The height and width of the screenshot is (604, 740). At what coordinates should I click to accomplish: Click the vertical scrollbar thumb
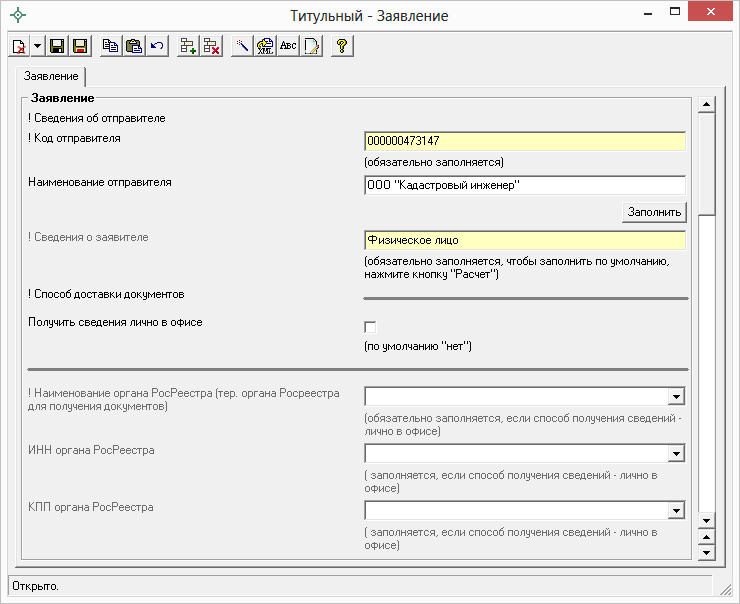click(x=706, y=164)
